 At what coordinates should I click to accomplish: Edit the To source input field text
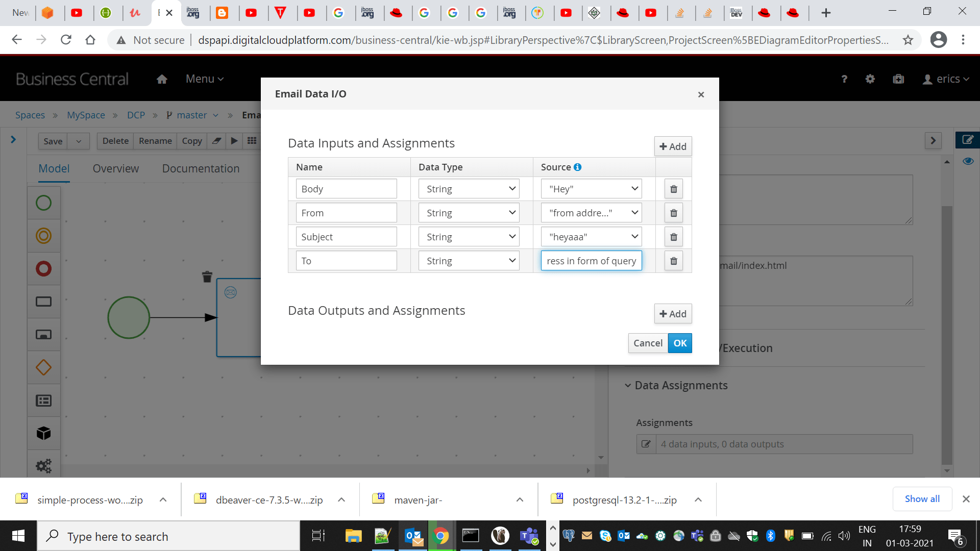coord(591,260)
